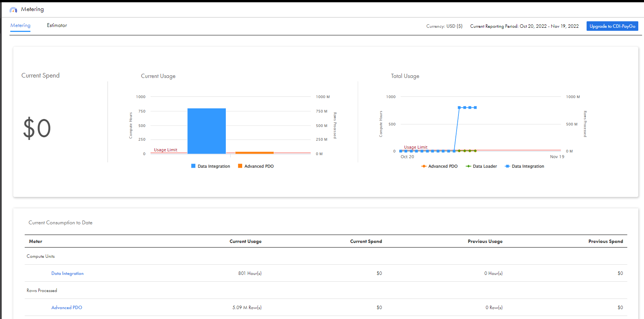Screen dimensions: 644x319
Task: Click Upgrade to CDI-PayGo button
Action: tap(612, 26)
